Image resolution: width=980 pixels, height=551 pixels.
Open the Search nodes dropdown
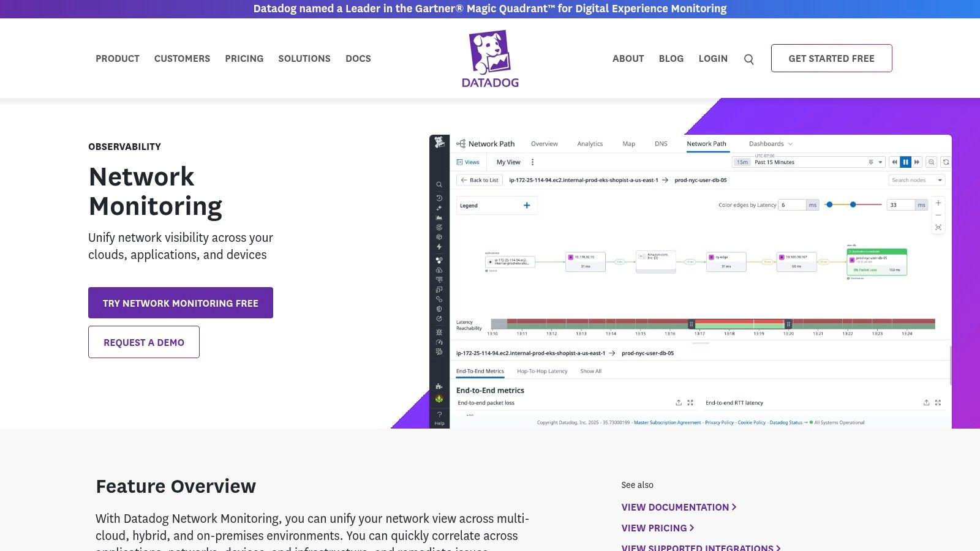pos(916,180)
